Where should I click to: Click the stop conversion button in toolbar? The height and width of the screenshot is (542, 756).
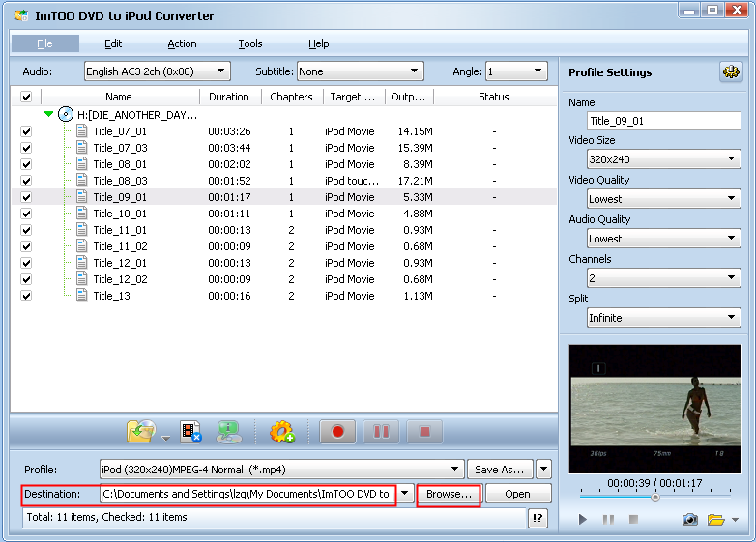point(424,431)
